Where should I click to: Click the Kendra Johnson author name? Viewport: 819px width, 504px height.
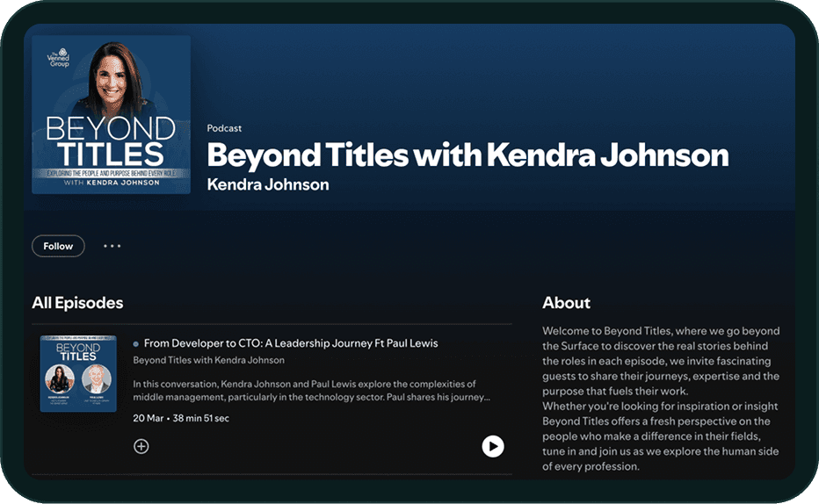click(268, 184)
